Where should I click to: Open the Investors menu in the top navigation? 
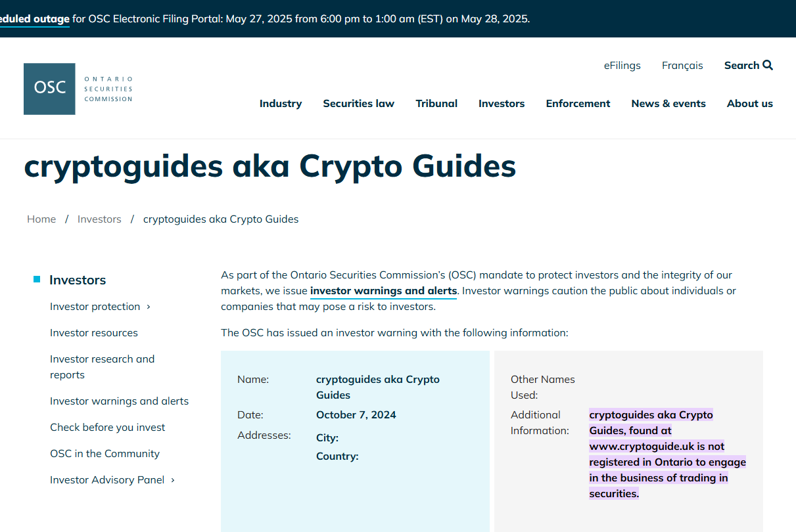coord(502,103)
